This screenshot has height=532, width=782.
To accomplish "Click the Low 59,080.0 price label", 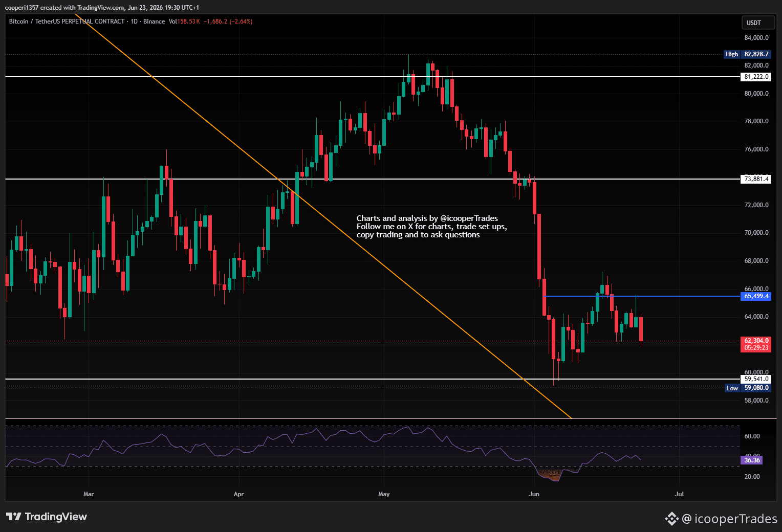I will point(748,388).
